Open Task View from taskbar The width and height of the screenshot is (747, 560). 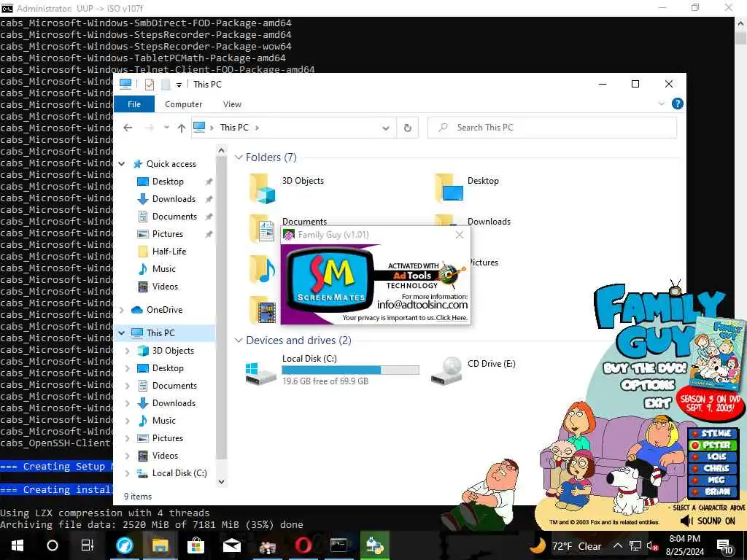click(88, 545)
